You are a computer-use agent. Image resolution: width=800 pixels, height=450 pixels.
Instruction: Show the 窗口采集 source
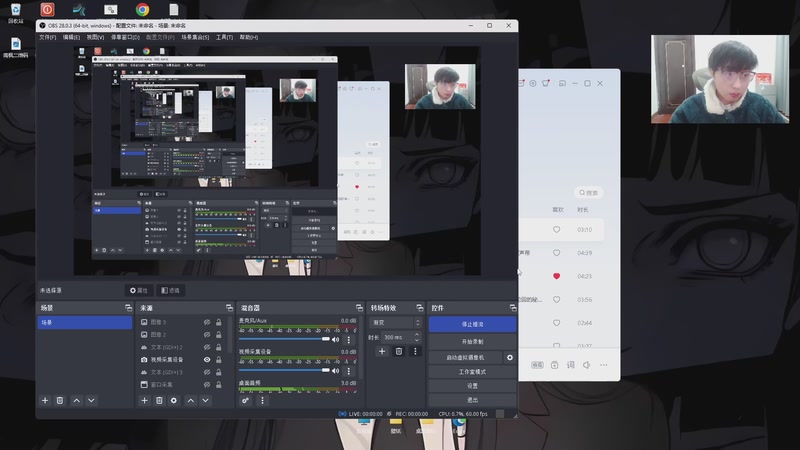click(x=207, y=385)
